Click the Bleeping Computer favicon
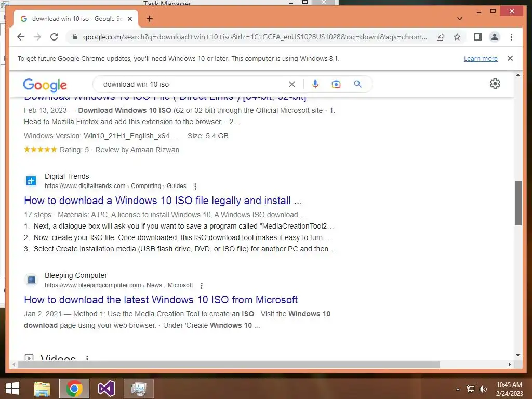 31,280
